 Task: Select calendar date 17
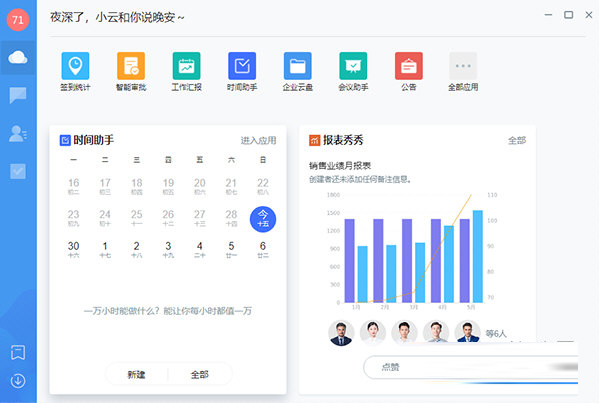(x=105, y=186)
